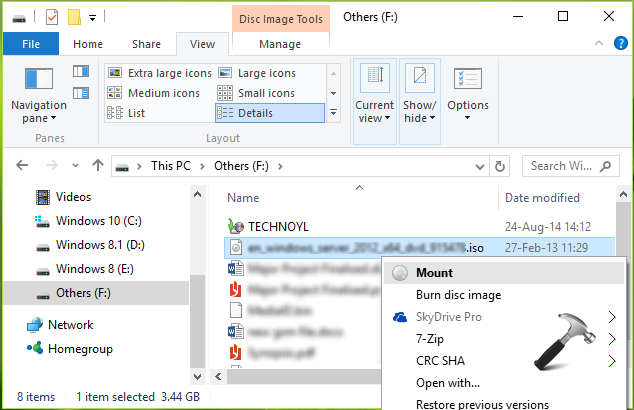634x410 pixels.
Task: Click the first Word document icon
Action: click(235, 268)
